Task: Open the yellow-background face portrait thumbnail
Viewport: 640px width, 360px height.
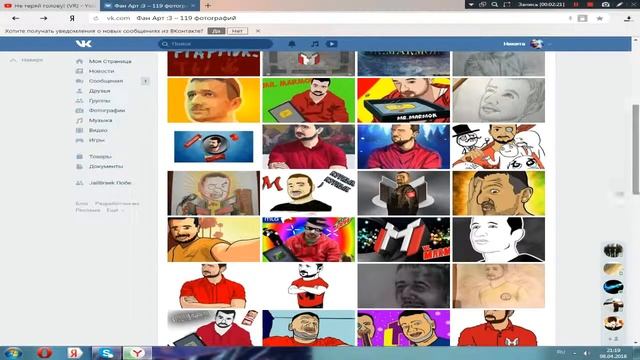Action: click(213, 100)
